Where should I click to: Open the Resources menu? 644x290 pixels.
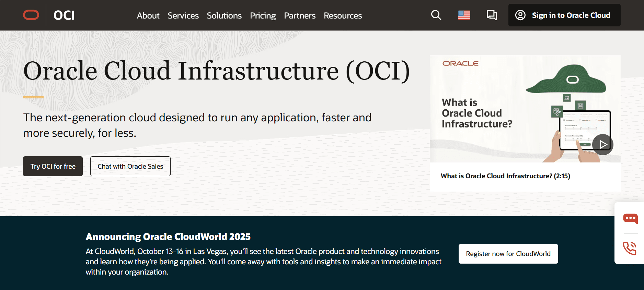(343, 15)
